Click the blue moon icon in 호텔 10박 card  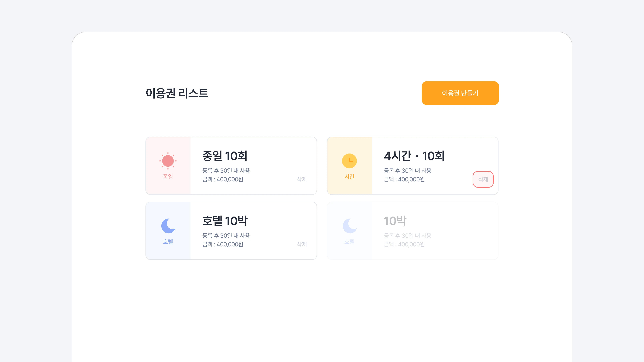168,226
